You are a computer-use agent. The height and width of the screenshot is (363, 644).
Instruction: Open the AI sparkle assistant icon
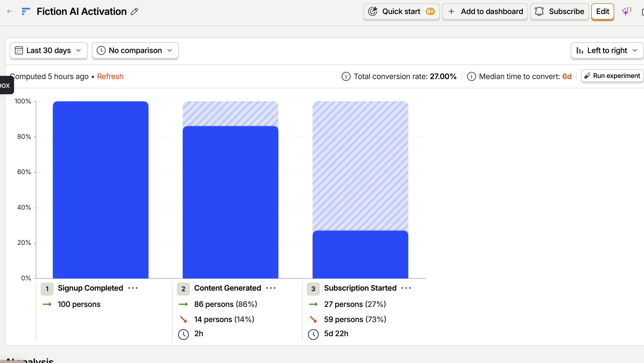pos(626,11)
